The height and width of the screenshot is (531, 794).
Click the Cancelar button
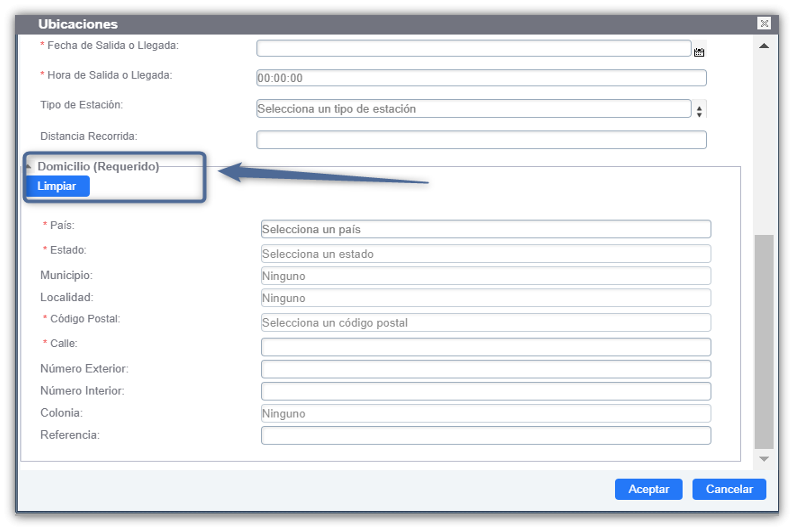[x=729, y=489]
